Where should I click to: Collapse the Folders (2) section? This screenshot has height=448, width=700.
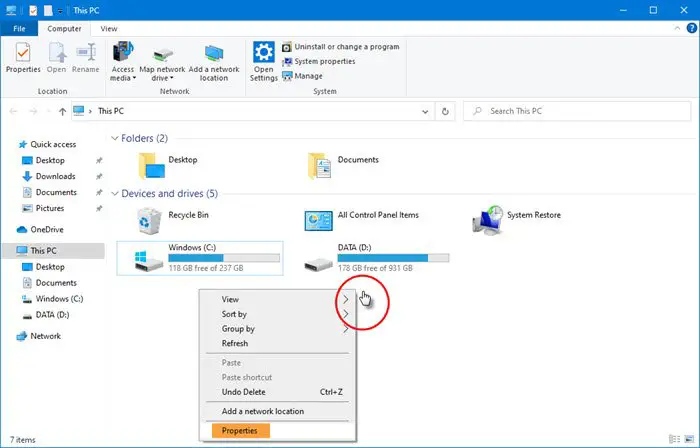click(115, 138)
